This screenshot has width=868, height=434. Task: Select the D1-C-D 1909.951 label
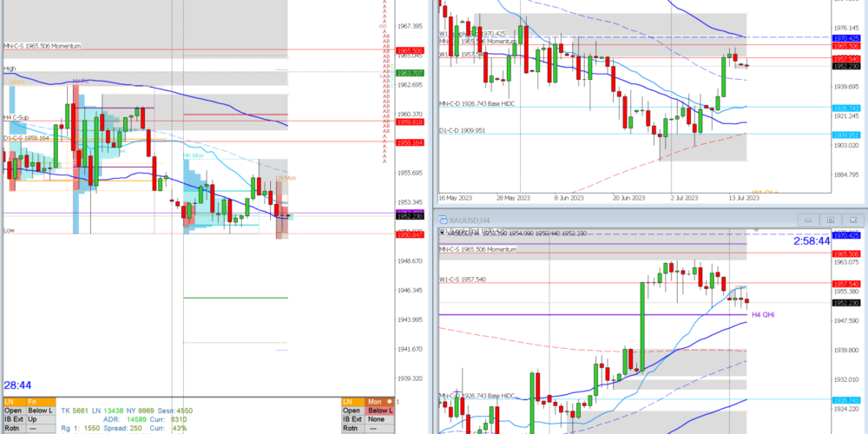click(463, 131)
